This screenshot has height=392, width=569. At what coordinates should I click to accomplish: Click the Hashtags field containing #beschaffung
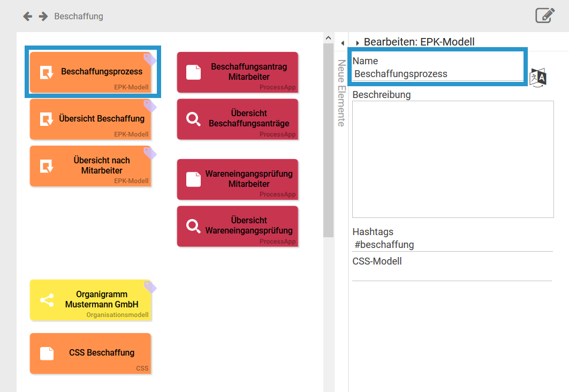(451, 245)
